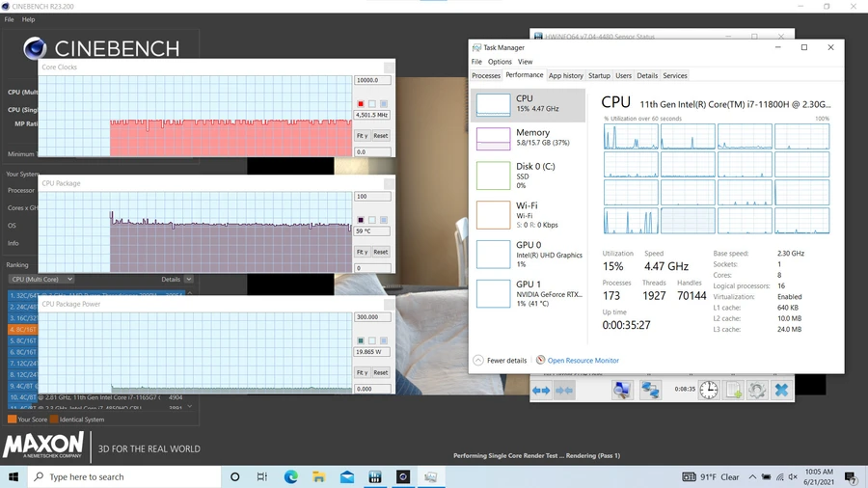Open notification center icon in tray

click(851, 477)
